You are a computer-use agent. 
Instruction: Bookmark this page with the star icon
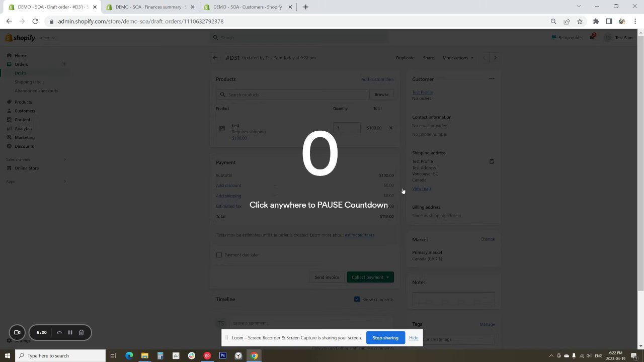580,21
